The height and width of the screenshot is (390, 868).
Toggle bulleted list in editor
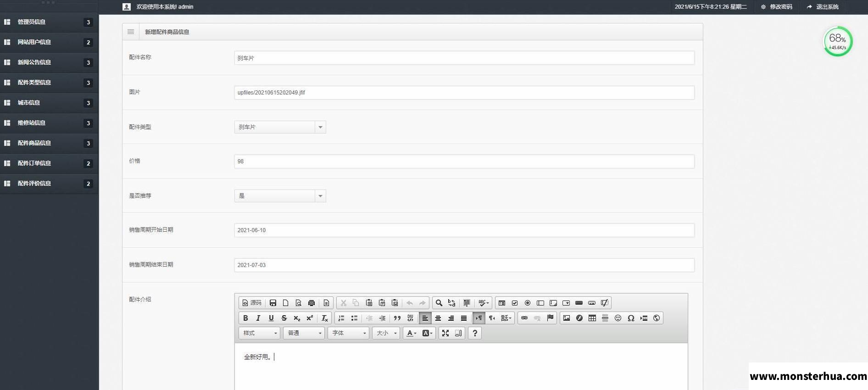(x=354, y=318)
